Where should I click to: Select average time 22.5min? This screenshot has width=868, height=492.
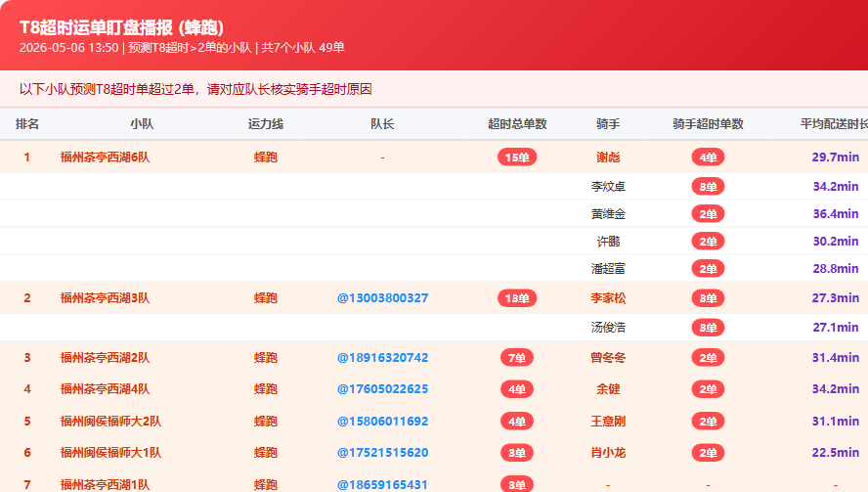(836, 453)
